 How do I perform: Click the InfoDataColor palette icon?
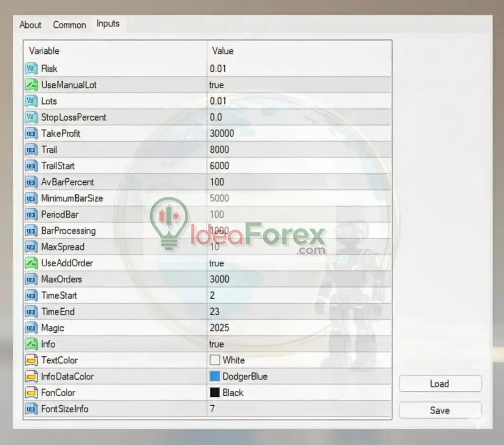[x=31, y=376]
